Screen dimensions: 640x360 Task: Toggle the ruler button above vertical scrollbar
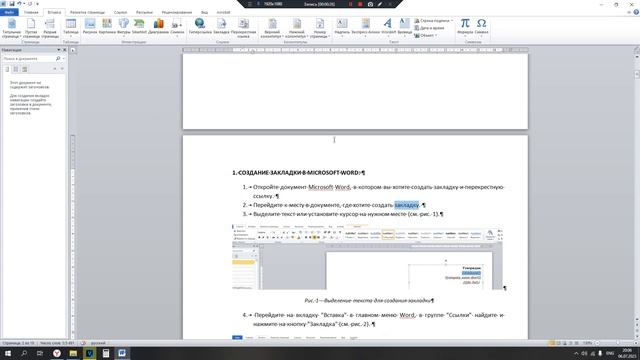click(x=637, y=50)
